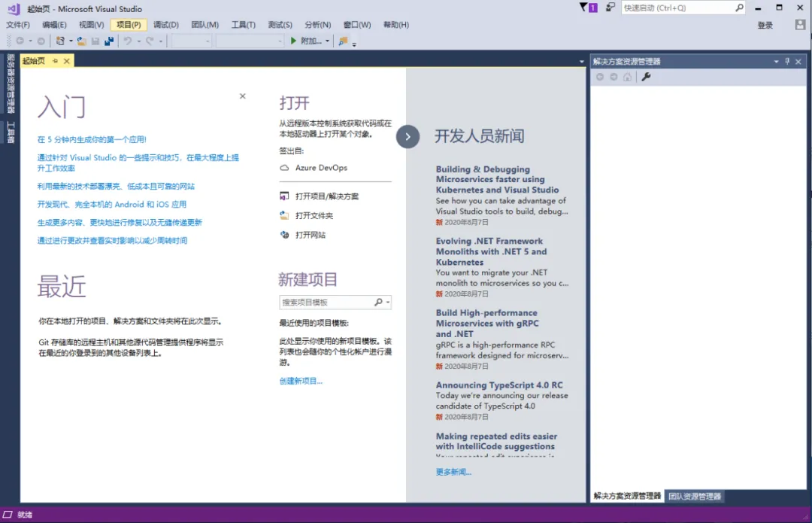Open the solution configurations combo box
This screenshot has height=523, width=812.
tap(191, 41)
